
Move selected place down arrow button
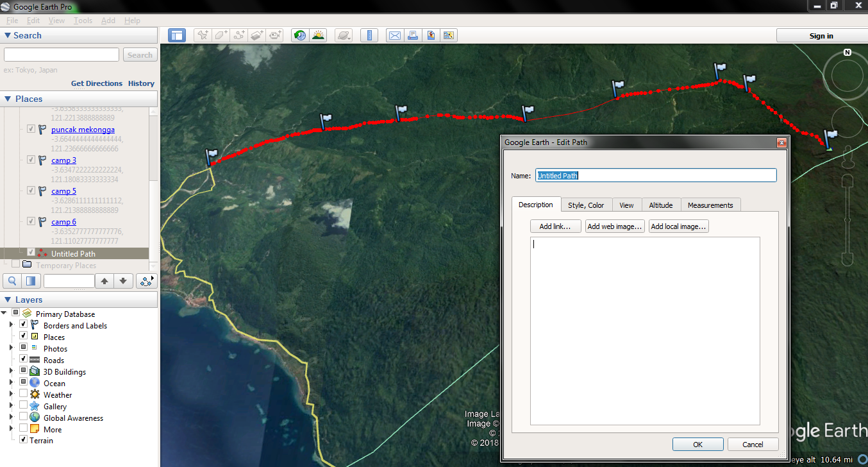(x=124, y=281)
